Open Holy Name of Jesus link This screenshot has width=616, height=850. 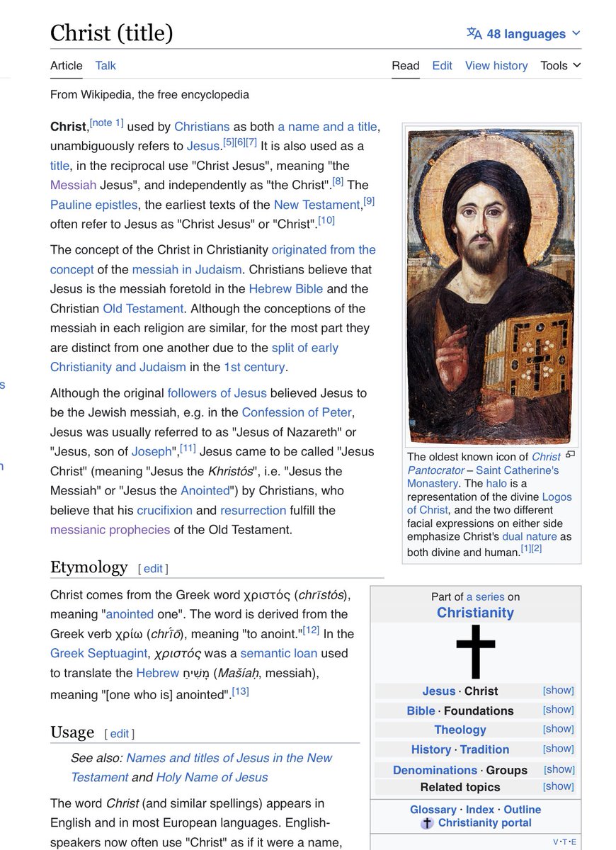point(212,777)
